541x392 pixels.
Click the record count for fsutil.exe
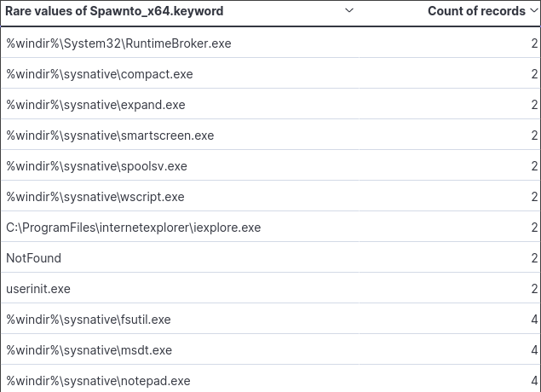534,320
